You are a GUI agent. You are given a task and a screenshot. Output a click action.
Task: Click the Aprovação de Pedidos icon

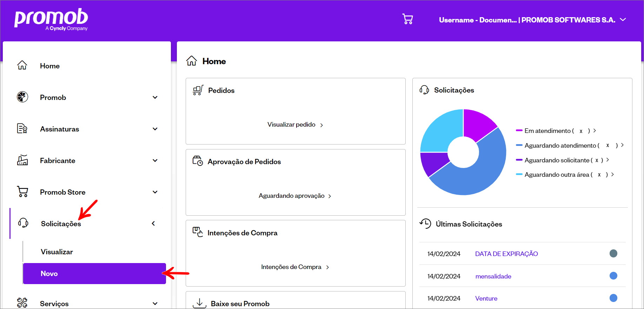tap(198, 161)
